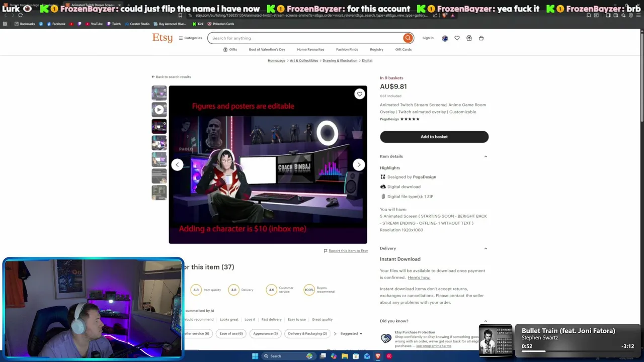Click Back to search results
Screen dimensions: 644x362
click(171, 77)
